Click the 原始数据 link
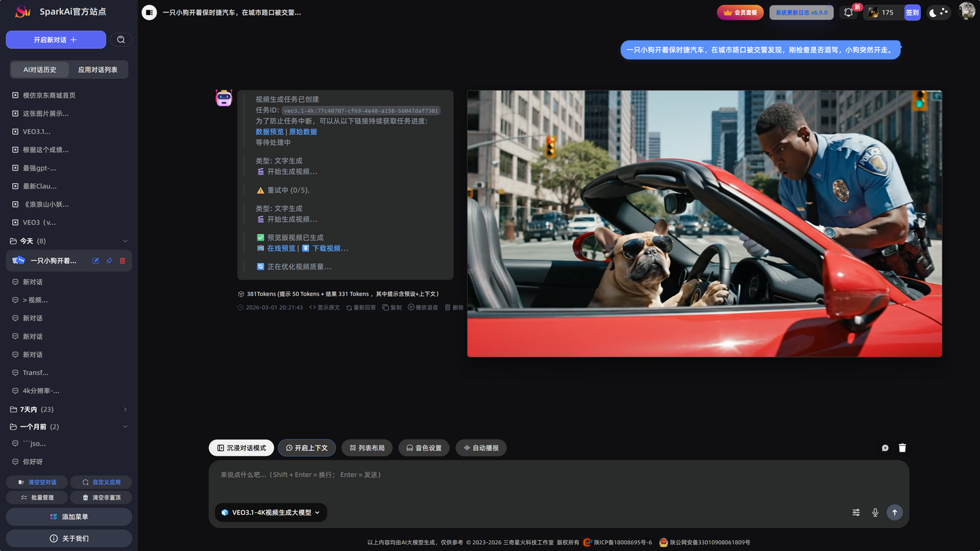 point(303,132)
